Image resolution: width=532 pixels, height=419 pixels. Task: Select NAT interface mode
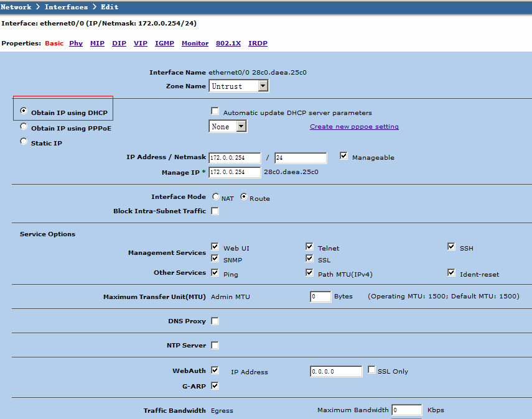216,197
